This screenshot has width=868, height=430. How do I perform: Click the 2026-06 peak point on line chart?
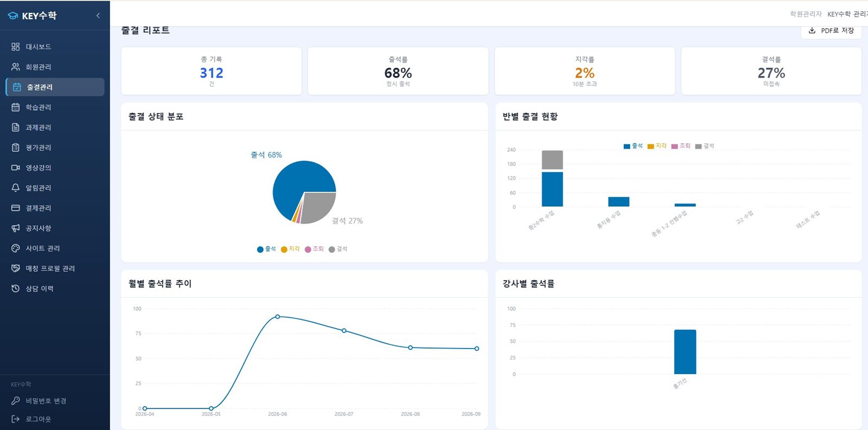(x=278, y=317)
